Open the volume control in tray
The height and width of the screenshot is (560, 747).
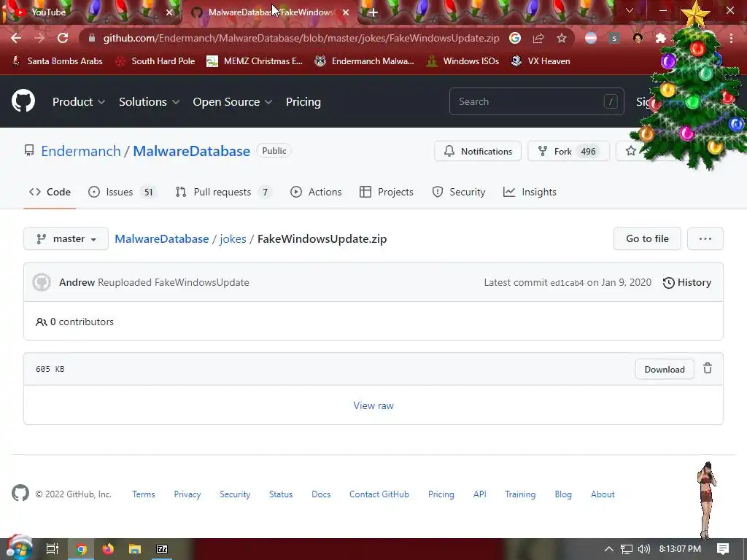[x=643, y=549]
